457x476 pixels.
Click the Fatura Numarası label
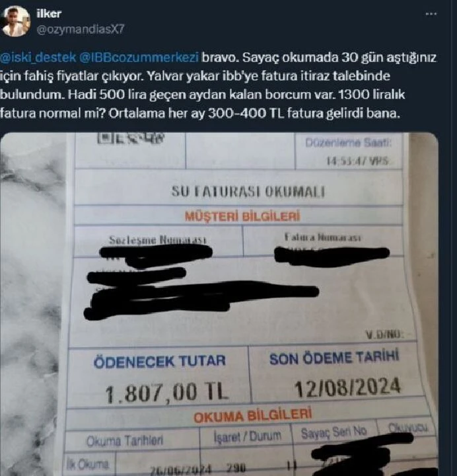click(x=323, y=237)
